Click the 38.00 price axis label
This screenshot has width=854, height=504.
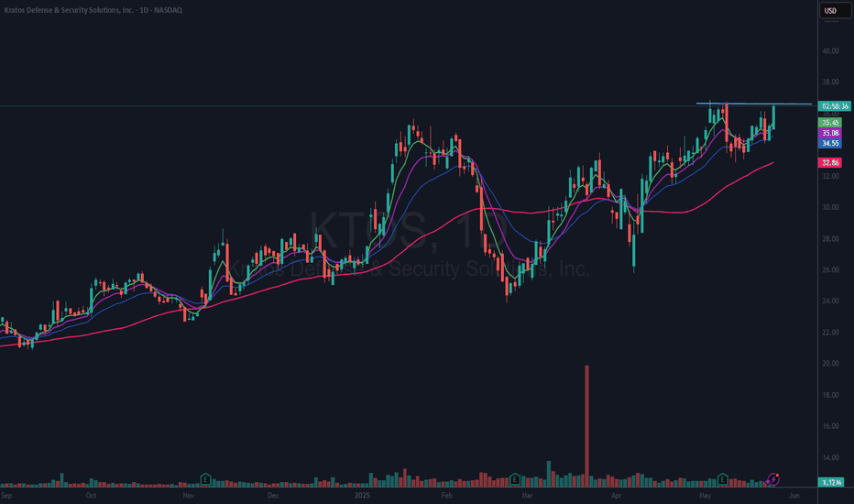click(830, 82)
